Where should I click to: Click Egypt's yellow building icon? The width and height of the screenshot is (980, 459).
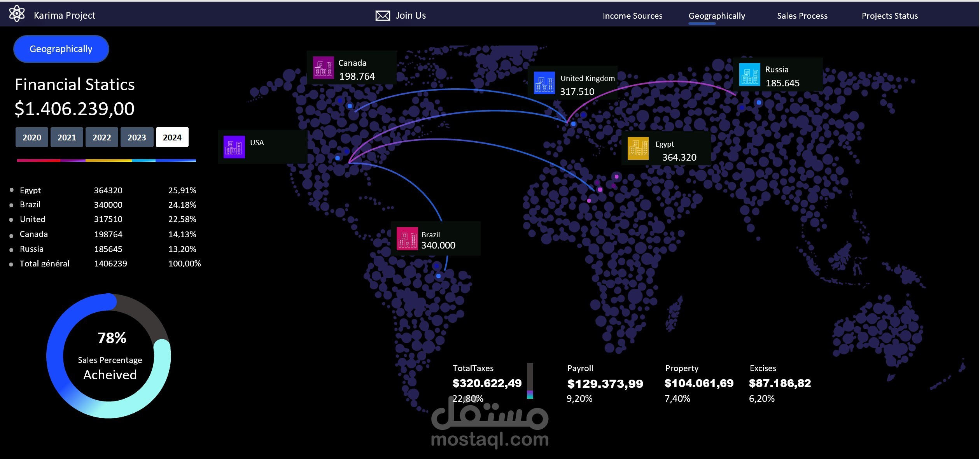pyautogui.click(x=638, y=149)
